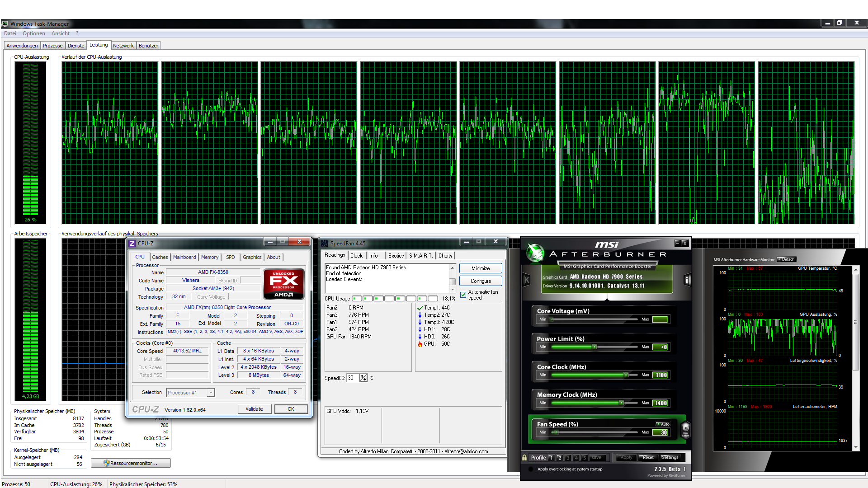
Task: Click the Core Clock slider handle
Action: click(626, 375)
